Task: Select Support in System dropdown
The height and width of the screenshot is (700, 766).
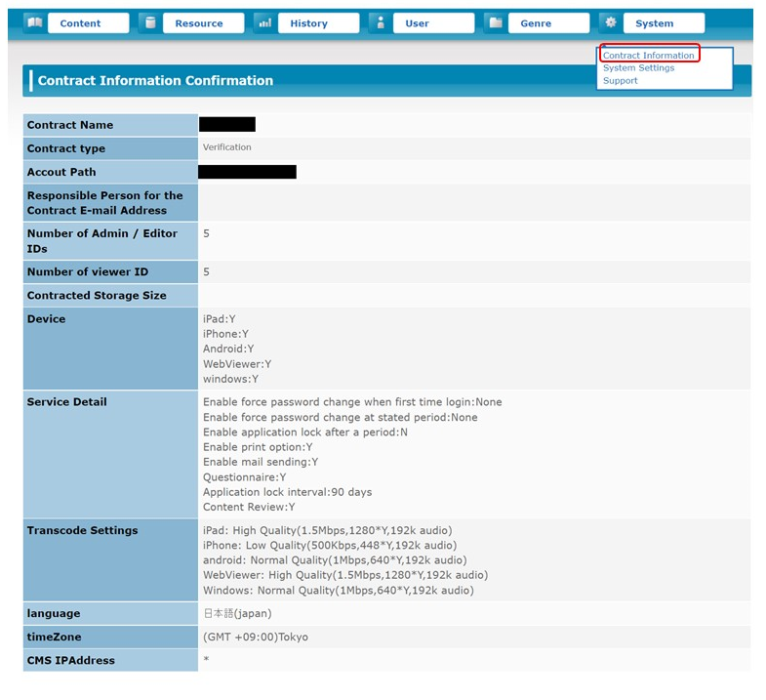Action: 620,81
